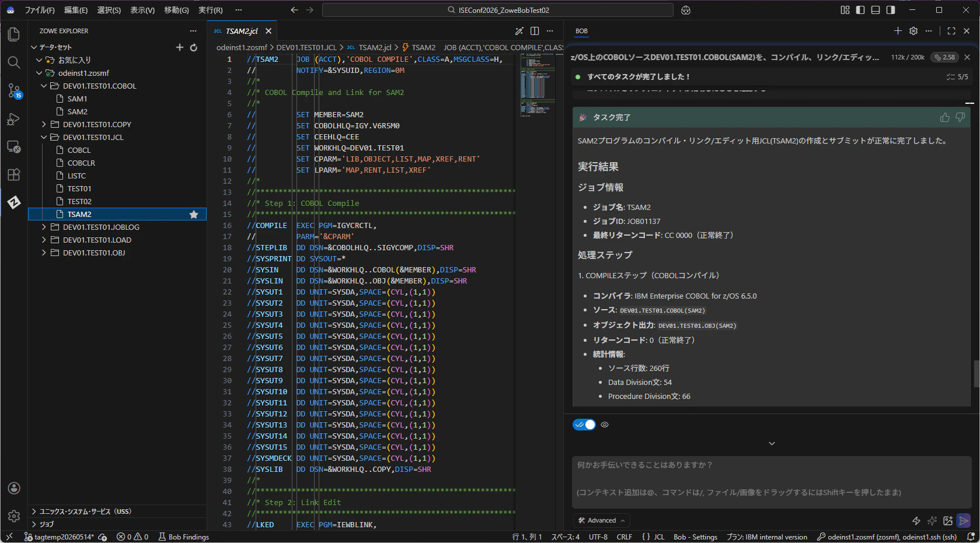Click the Bob chat vertical scrollbar
The height and width of the screenshot is (543, 980).
point(976,374)
